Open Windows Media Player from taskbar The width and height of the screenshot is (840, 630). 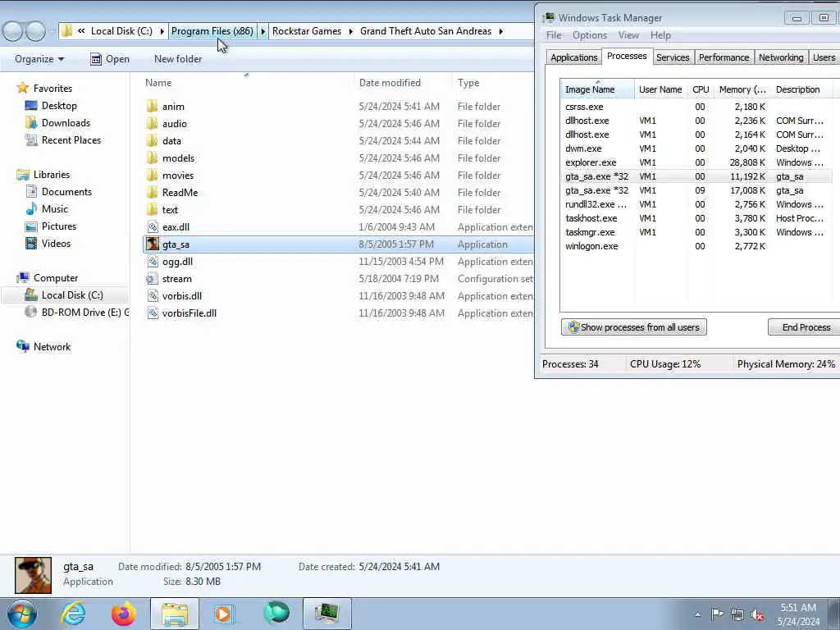point(225,614)
